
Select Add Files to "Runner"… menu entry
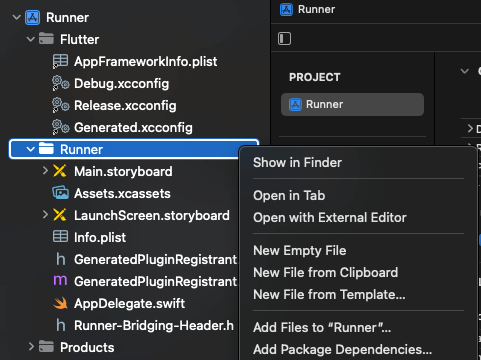pyautogui.click(x=322, y=327)
